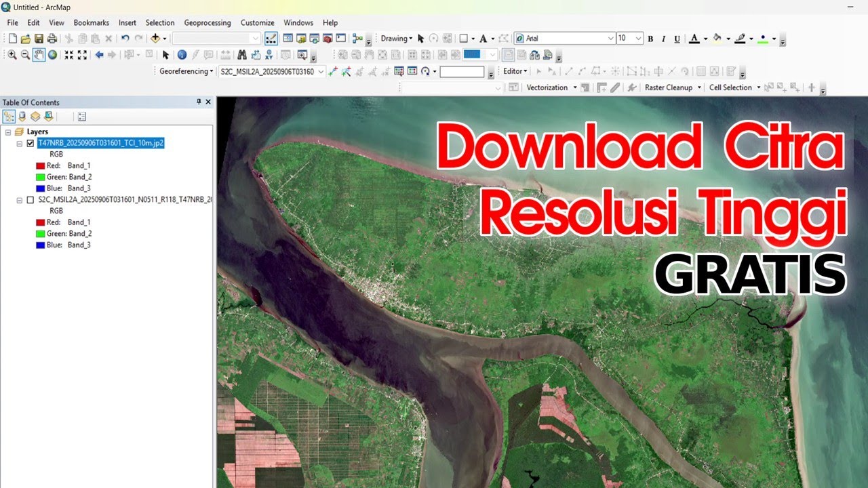Open Table Of Contents Options
Viewport: 868px width, 488px height.
point(82,117)
